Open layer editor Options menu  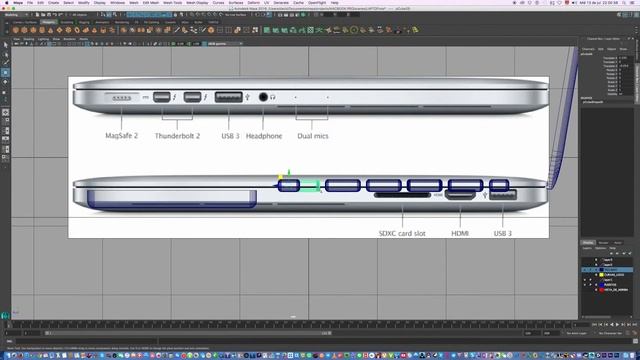[600, 248]
